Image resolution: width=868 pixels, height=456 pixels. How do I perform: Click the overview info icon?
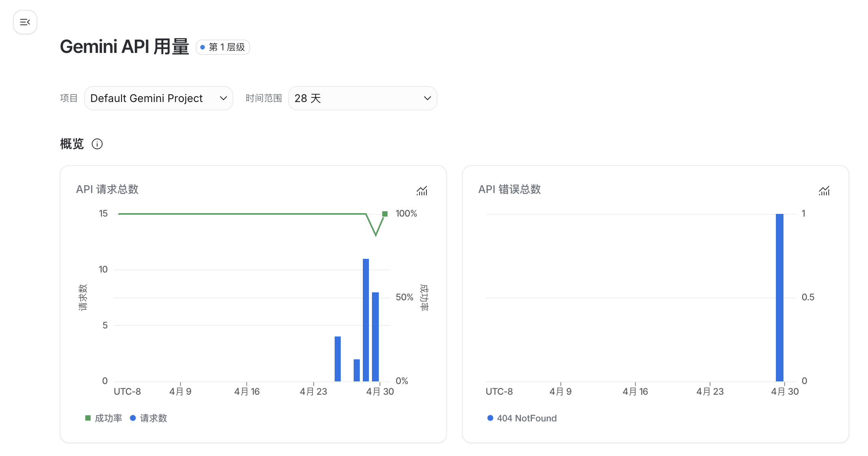(97, 144)
